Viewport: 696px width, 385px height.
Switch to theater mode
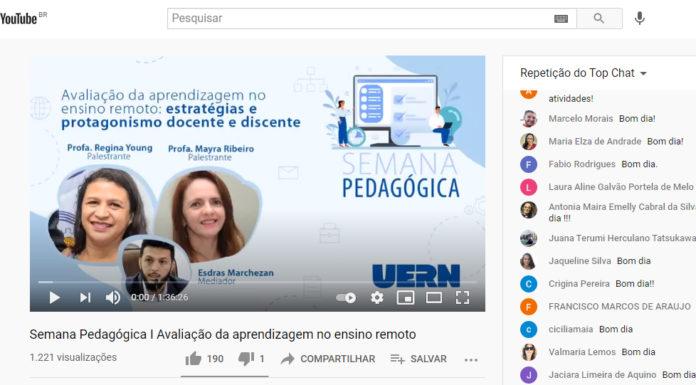(x=434, y=298)
